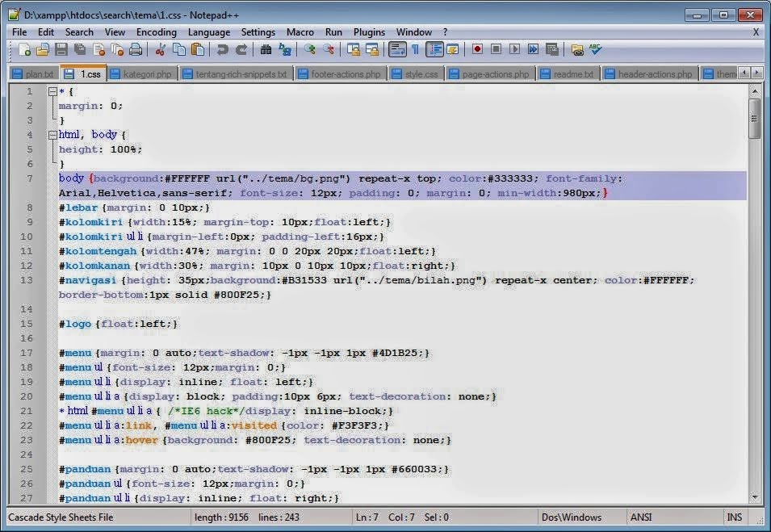The height and width of the screenshot is (532, 771).
Task: Open Find with the binoculars icon
Action: [x=266, y=49]
